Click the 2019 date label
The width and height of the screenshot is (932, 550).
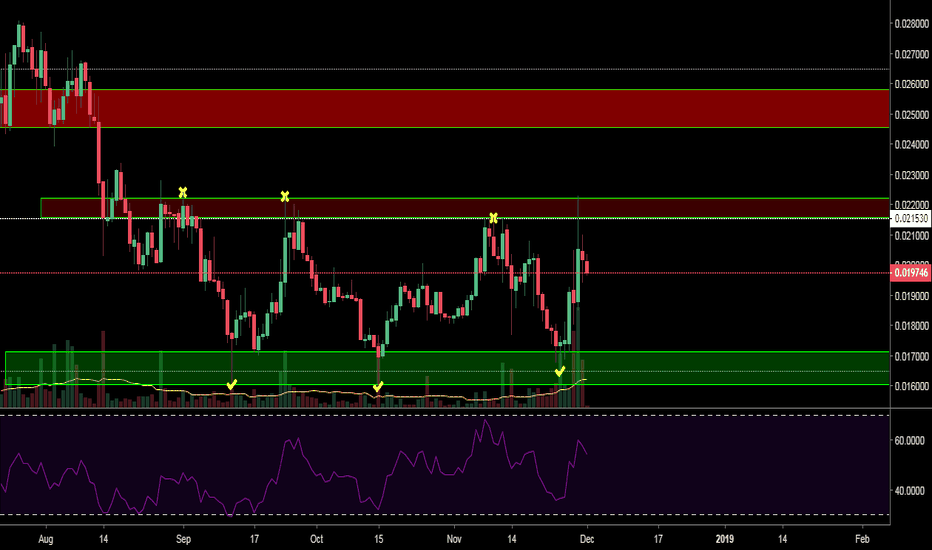(725, 539)
